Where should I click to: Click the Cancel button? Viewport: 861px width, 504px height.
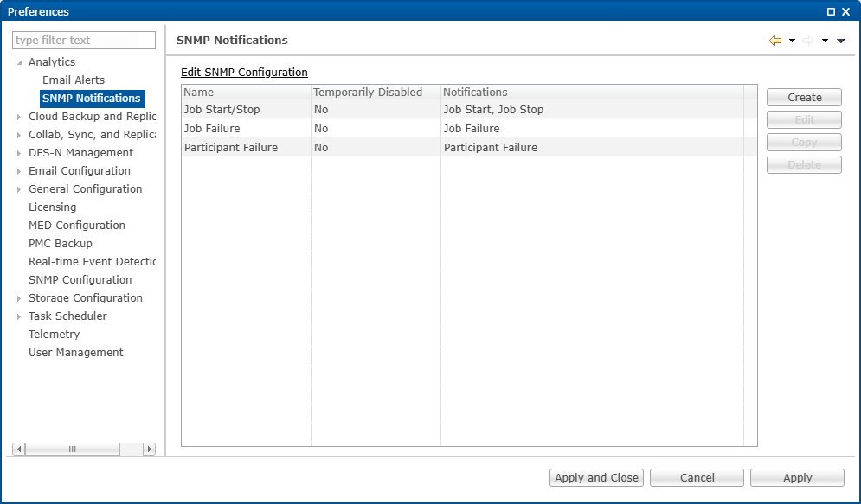[x=697, y=478]
